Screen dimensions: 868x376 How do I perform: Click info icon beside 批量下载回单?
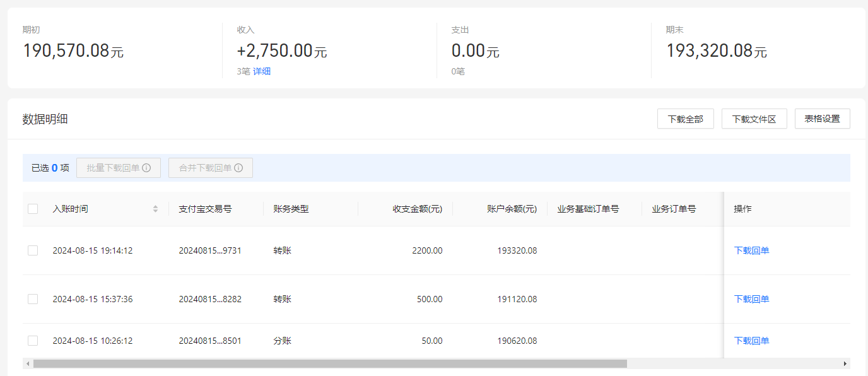(146, 168)
